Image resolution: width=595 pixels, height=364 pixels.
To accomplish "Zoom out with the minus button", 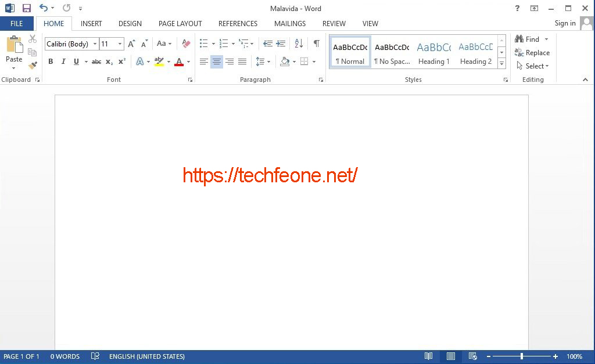I will [489, 356].
